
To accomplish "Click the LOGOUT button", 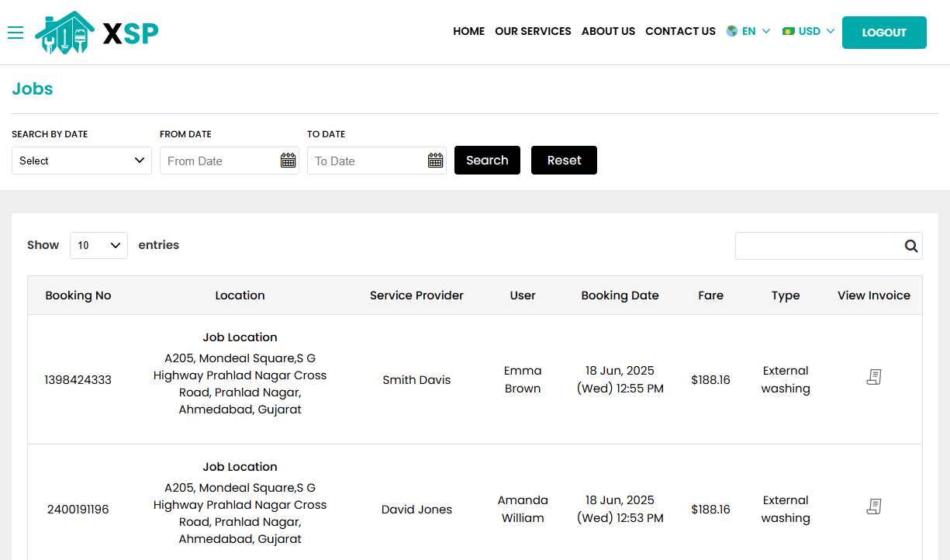I will (884, 33).
